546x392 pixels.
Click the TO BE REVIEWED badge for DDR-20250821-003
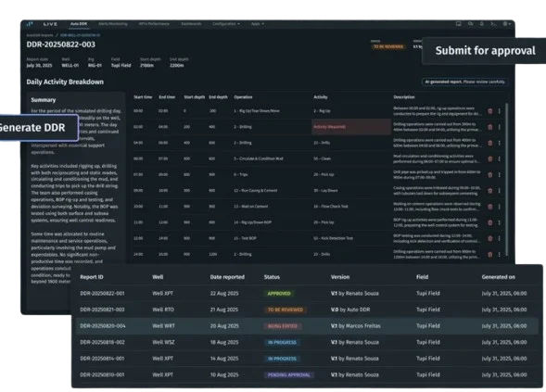click(286, 310)
